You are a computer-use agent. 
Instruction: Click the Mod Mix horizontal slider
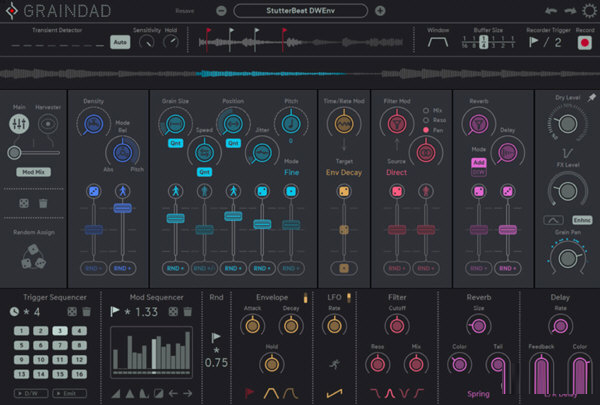click(32, 152)
